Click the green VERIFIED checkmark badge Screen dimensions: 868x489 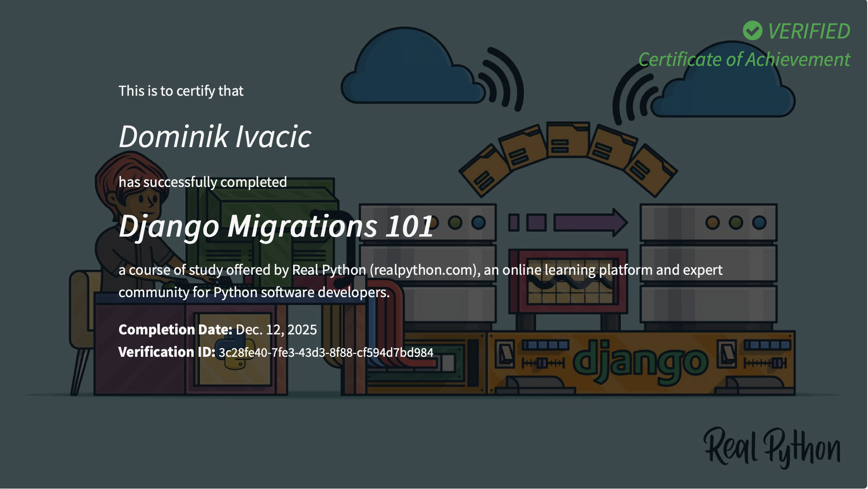pos(752,30)
